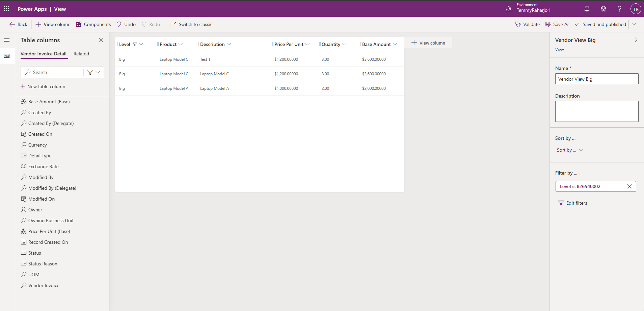Close the Table columns panel
The image size is (644, 311).
point(101,40)
